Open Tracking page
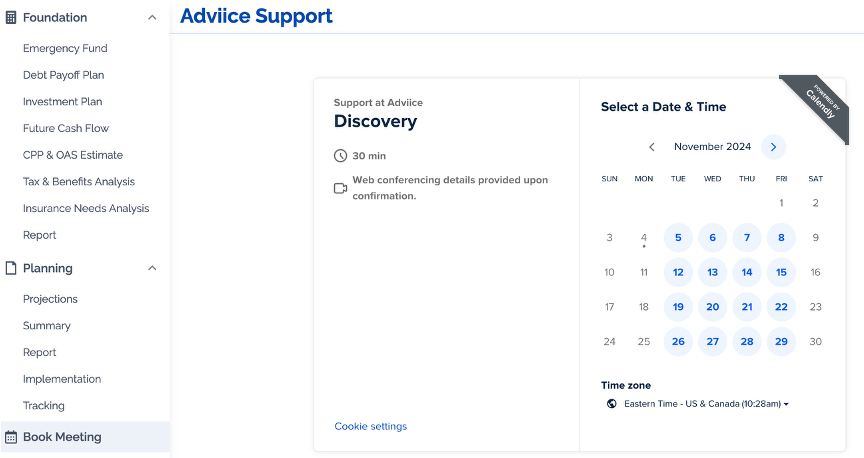Image resolution: width=864 pixels, height=458 pixels. pos(44,406)
